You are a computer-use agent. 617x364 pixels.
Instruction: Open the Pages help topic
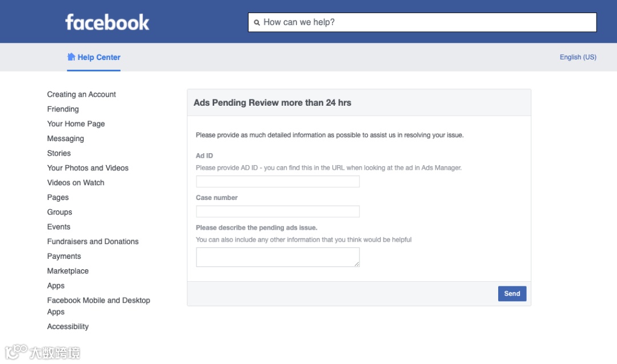pyautogui.click(x=58, y=198)
